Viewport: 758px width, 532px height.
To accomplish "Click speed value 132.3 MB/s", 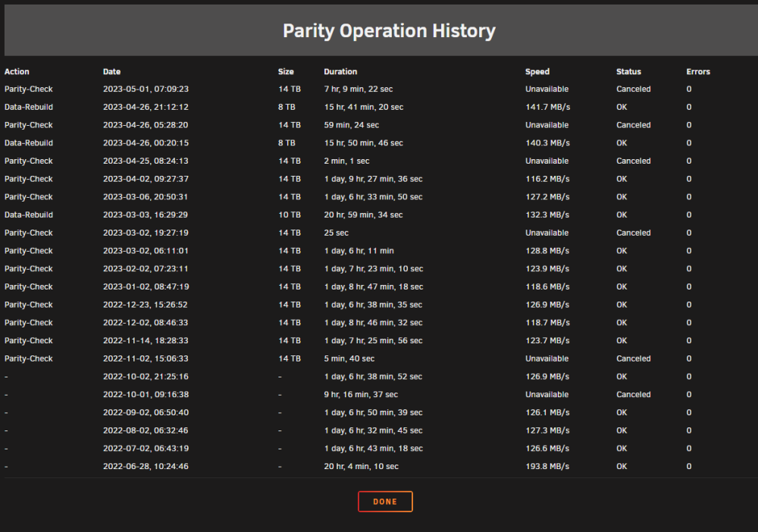I will (548, 214).
